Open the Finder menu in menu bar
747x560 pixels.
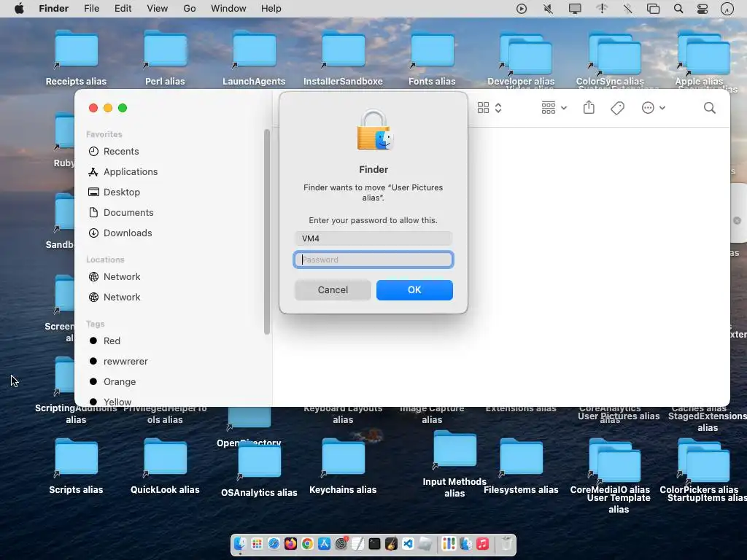53,9
